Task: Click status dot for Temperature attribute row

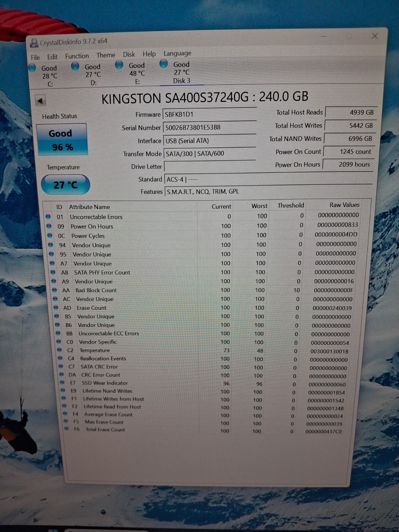Action: tap(60, 350)
